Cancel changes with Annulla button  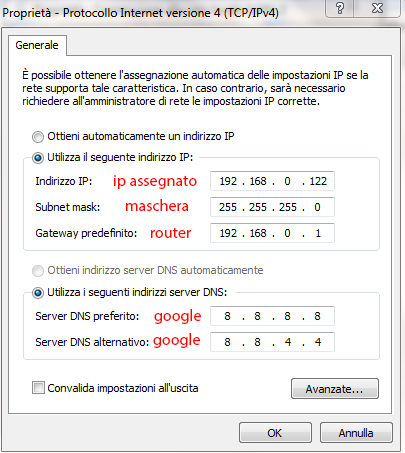point(356,433)
